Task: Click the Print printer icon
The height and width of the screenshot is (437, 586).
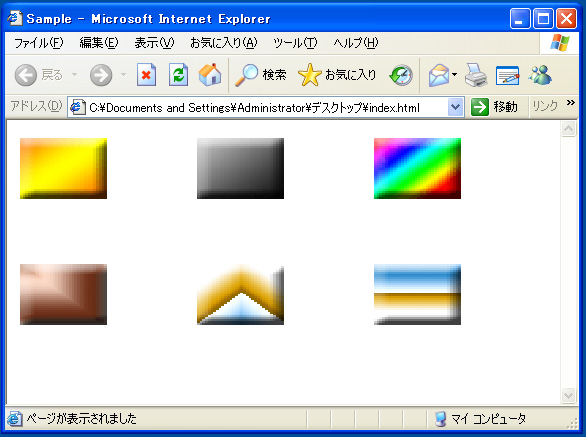Action: [x=476, y=75]
